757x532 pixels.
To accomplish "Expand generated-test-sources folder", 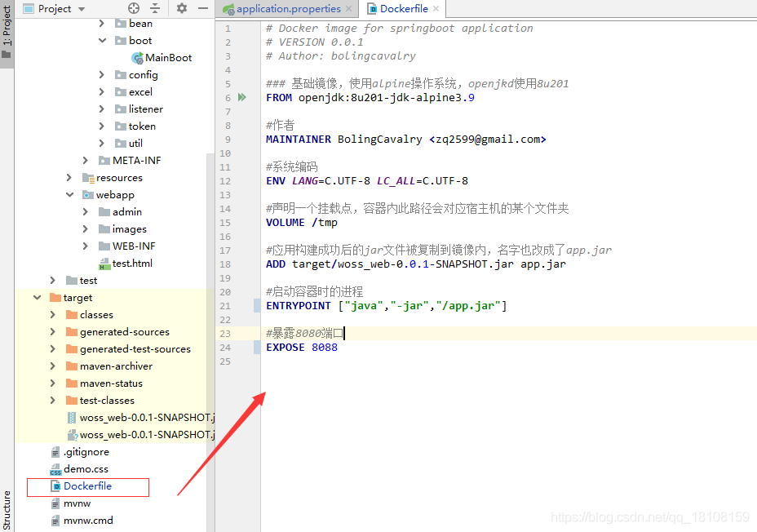I will 53,349.
